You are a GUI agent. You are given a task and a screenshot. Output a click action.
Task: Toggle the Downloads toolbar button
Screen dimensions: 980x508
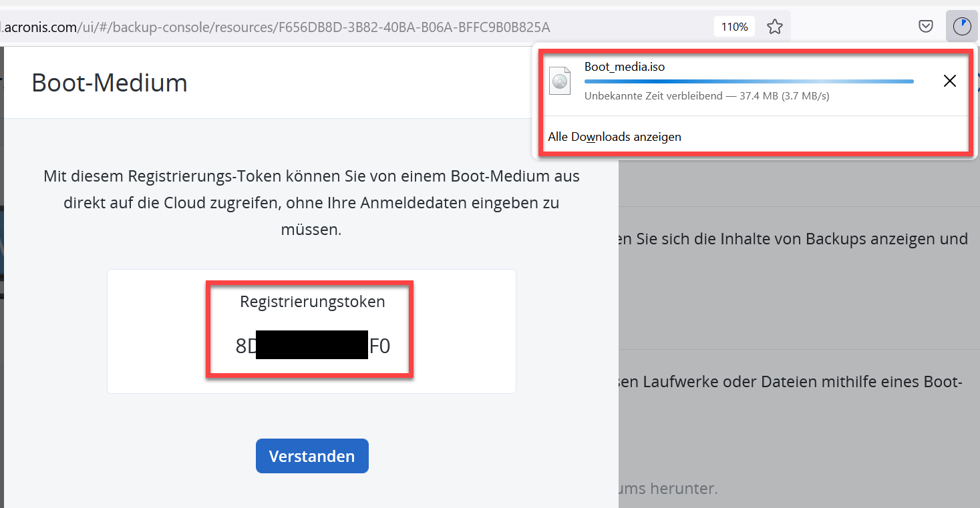point(961,27)
